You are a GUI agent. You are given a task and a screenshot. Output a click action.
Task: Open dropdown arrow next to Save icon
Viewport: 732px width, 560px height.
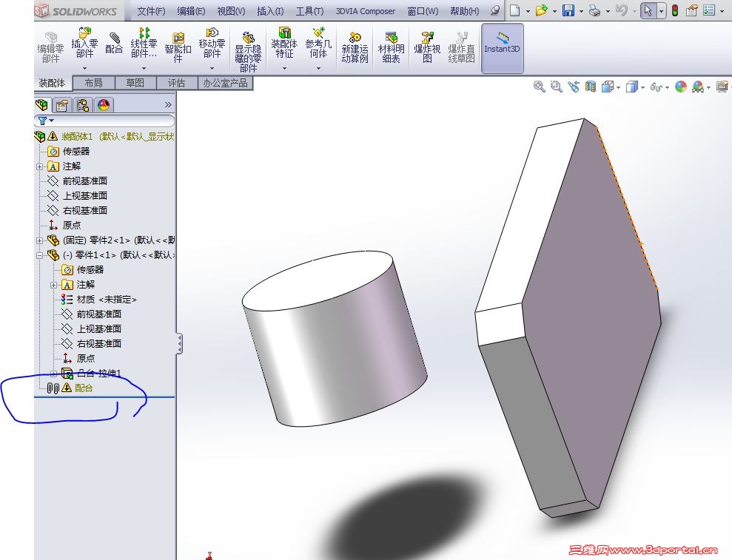point(581,11)
